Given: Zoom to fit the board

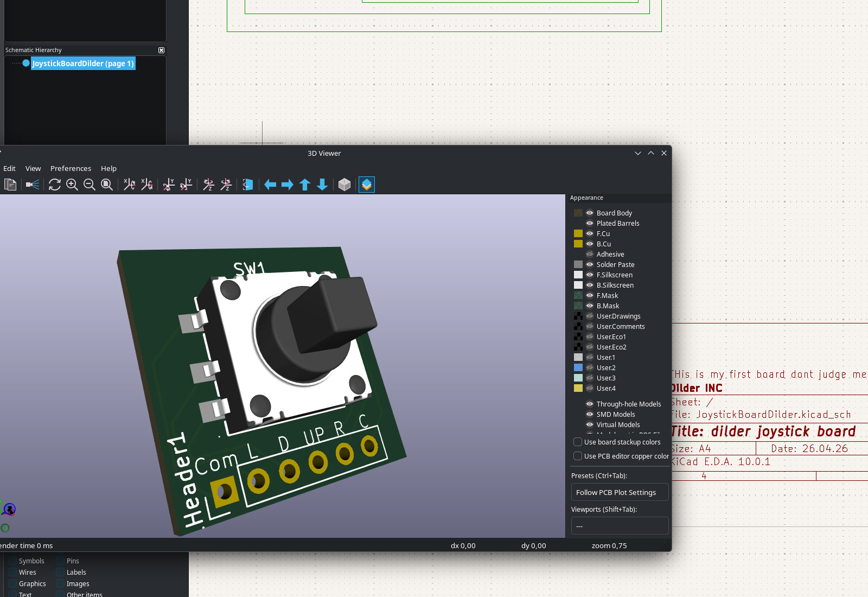Looking at the screenshot, I should pyautogui.click(x=107, y=185).
